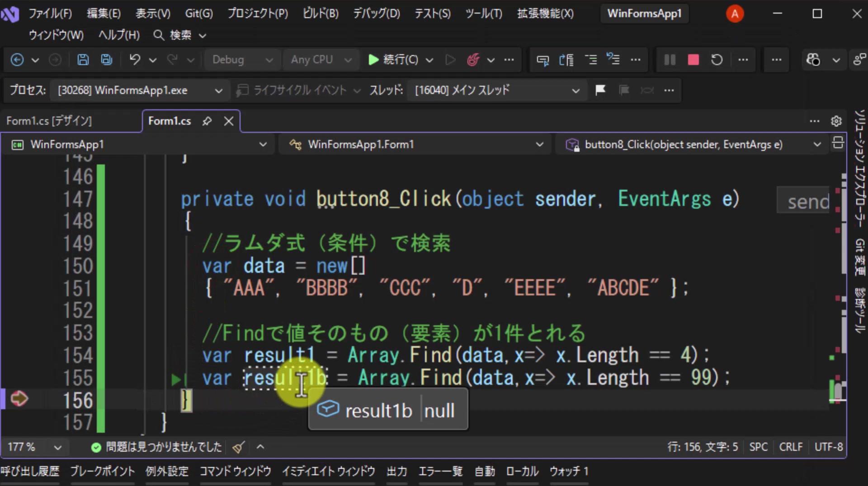
Task: Open the ビルド(B) menu
Action: (x=321, y=14)
